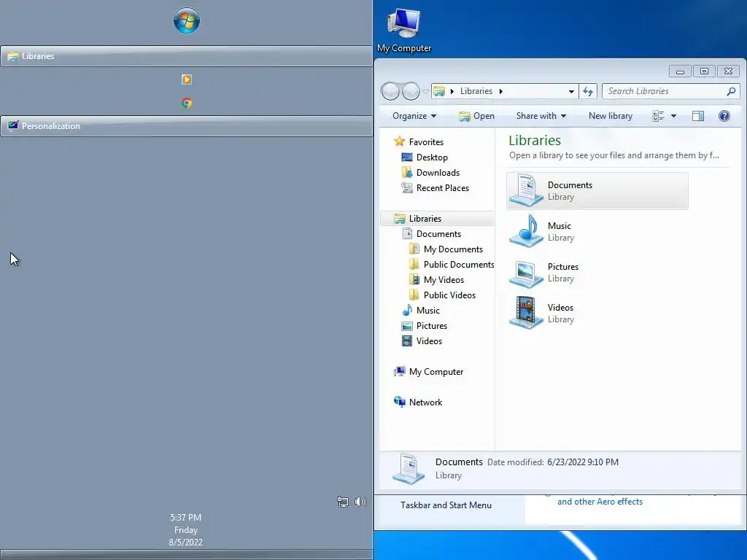Click the Documents icon in details pane
The width and height of the screenshot is (747, 560).
[409, 469]
